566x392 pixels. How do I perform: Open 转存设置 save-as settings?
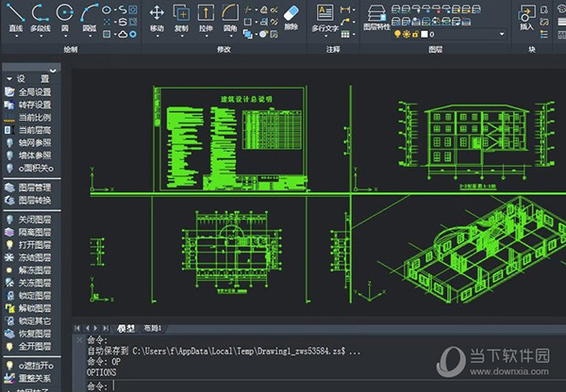(28, 105)
